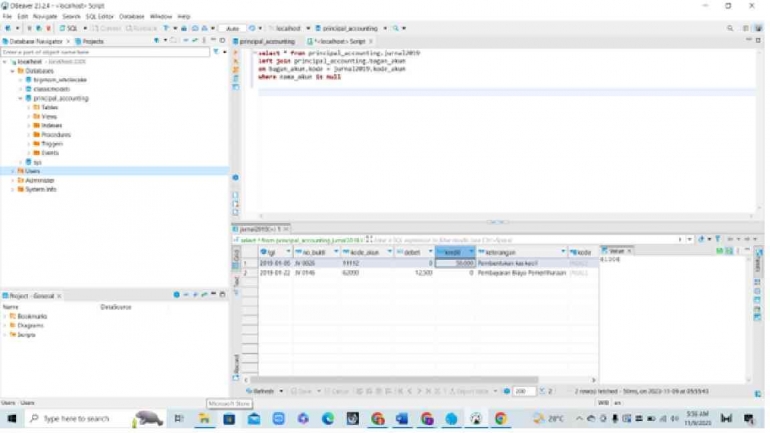Open Microsoft Word from taskbar
Screen dimensions: 770x433
(402, 419)
